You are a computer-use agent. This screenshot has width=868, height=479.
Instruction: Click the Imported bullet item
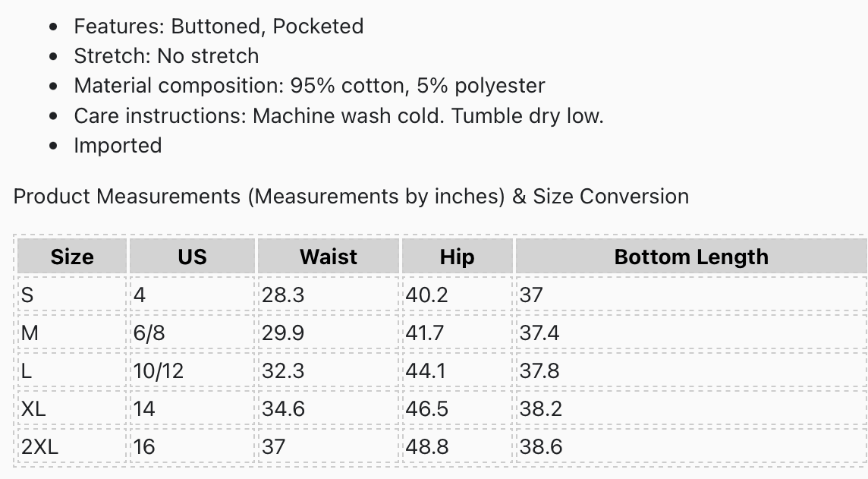118,146
